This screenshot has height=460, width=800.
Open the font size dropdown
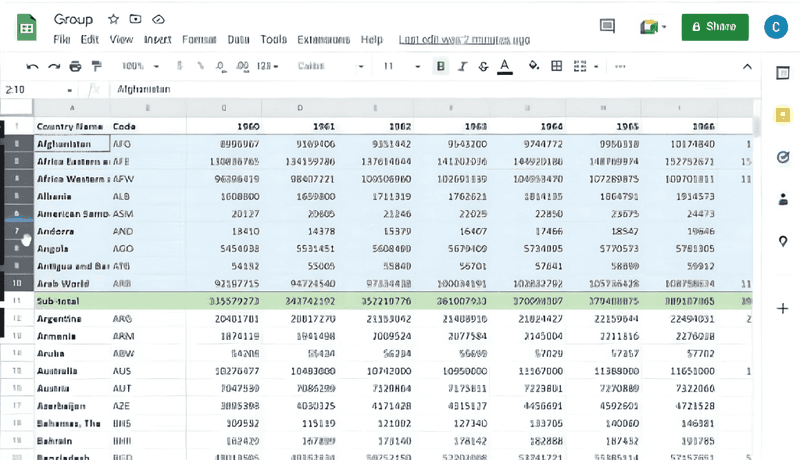tap(402, 66)
